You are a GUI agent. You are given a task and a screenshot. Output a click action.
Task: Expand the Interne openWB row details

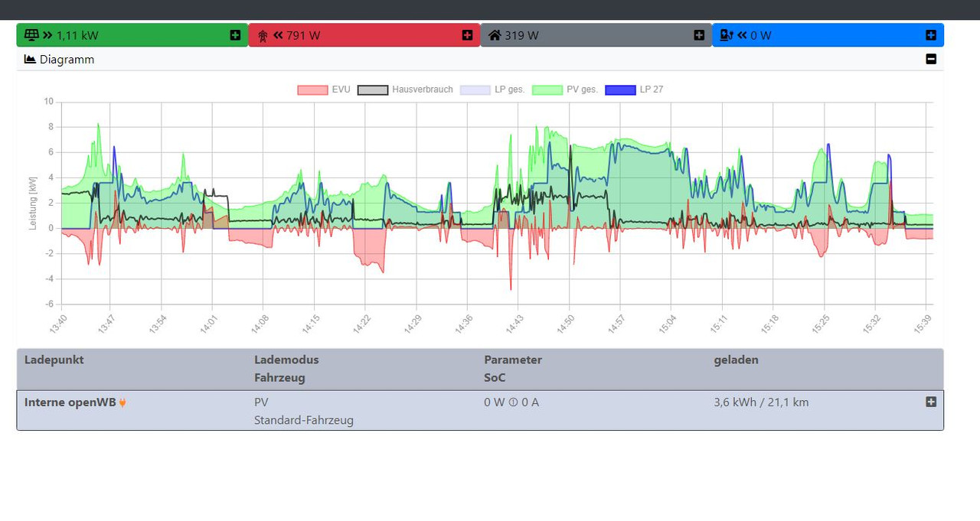pos(931,402)
